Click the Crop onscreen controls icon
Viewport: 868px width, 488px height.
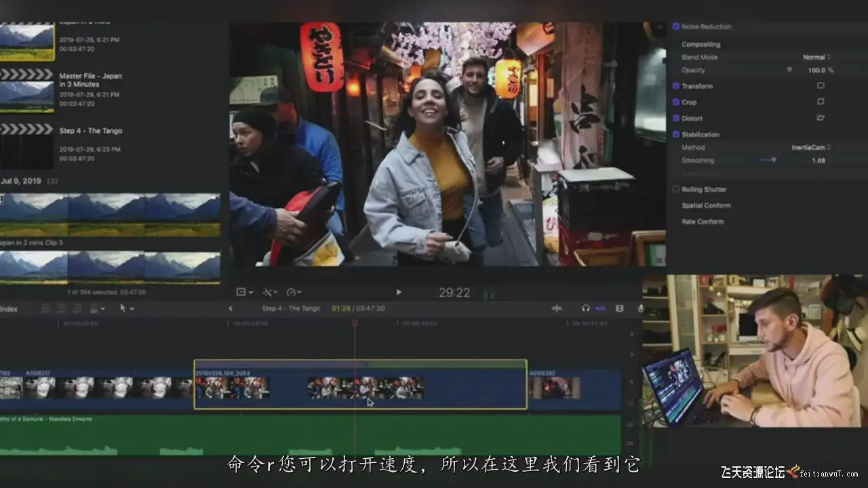coord(821,102)
